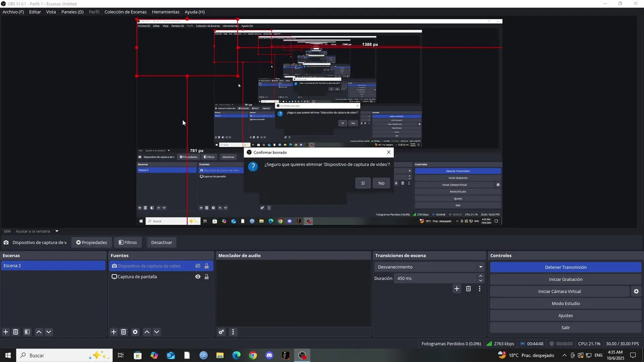Click Windows taskbar Buscar search box
Viewport: 644px width, 362px height.
[64, 355]
